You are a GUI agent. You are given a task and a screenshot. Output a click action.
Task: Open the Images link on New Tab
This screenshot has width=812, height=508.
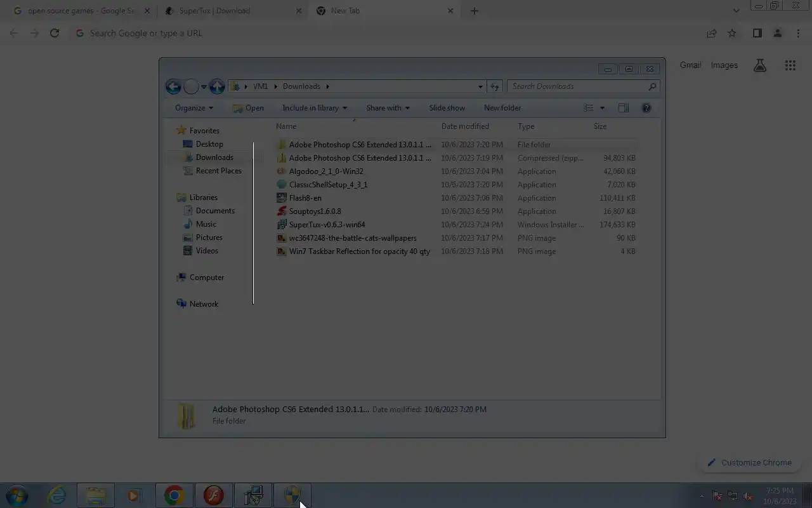[x=724, y=65]
